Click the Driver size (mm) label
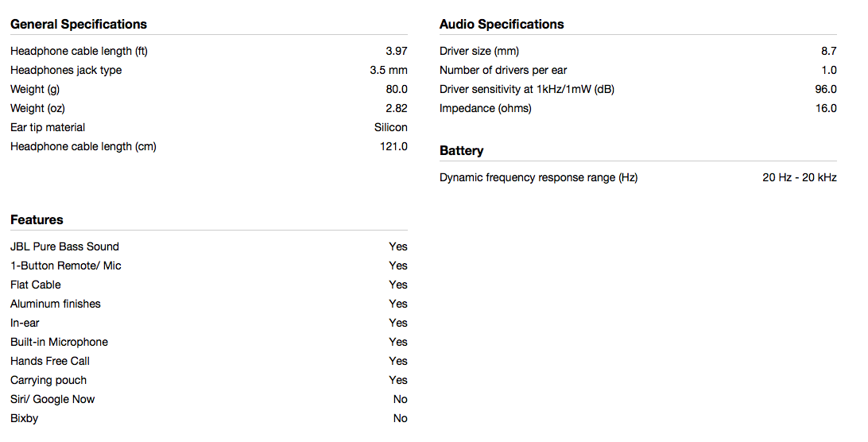 [479, 51]
